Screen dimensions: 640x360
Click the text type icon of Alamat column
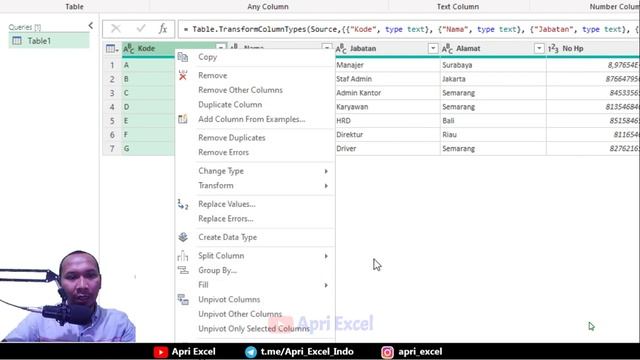click(447, 49)
